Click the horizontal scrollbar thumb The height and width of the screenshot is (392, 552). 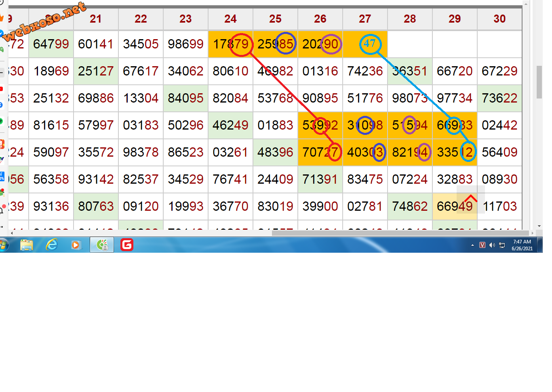click(400, 233)
